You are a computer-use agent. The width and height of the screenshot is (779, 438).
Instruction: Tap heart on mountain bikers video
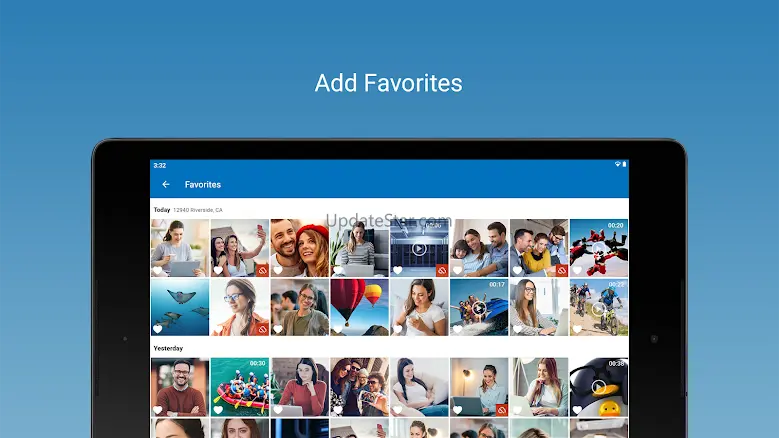[577, 329]
